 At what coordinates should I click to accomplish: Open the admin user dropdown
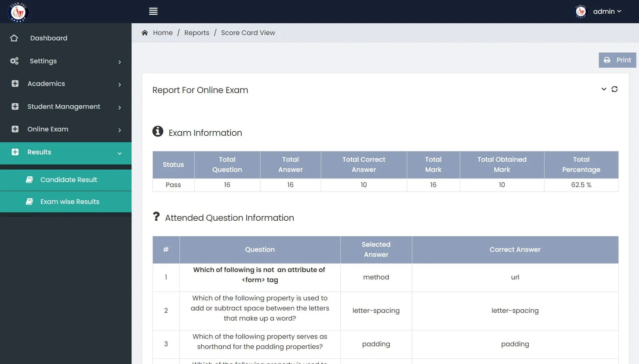[x=607, y=12]
